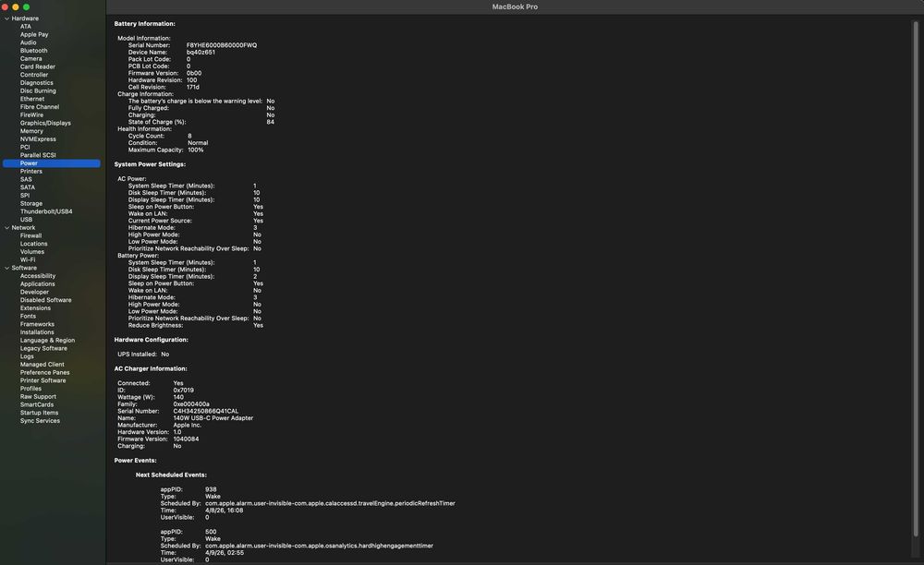
Task: Select Sync Services item
Action: click(40, 421)
